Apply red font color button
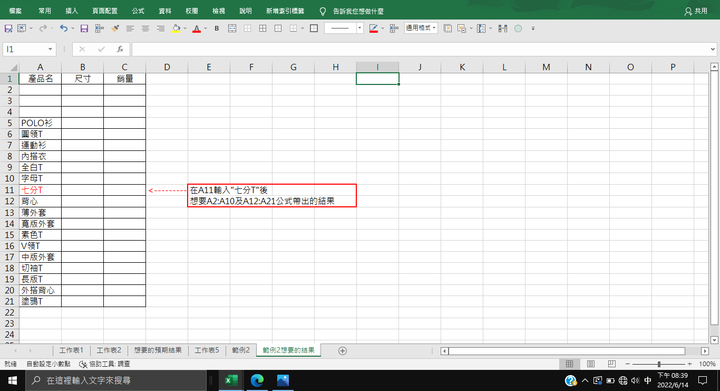Screen dimensions: 720x391 [197, 28]
